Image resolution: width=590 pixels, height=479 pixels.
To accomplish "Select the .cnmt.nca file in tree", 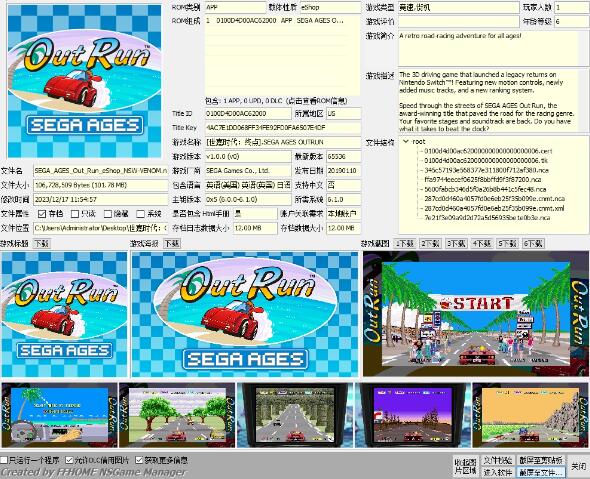I will pyautogui.click(x=494, y=199).
